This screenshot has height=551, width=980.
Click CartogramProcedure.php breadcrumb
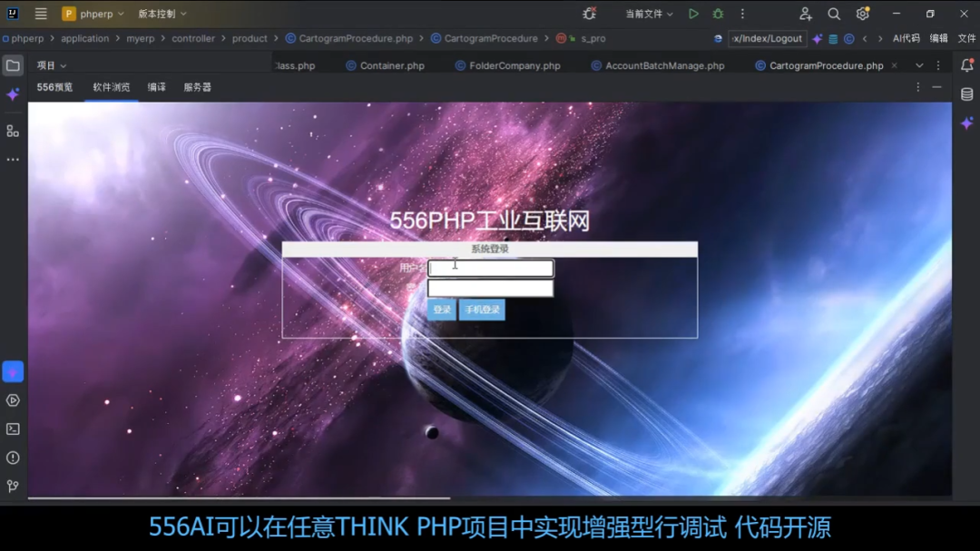click(349, 38)
